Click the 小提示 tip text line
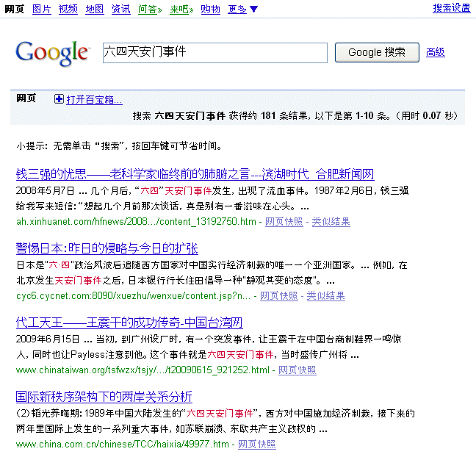 [x=119, y=146]
